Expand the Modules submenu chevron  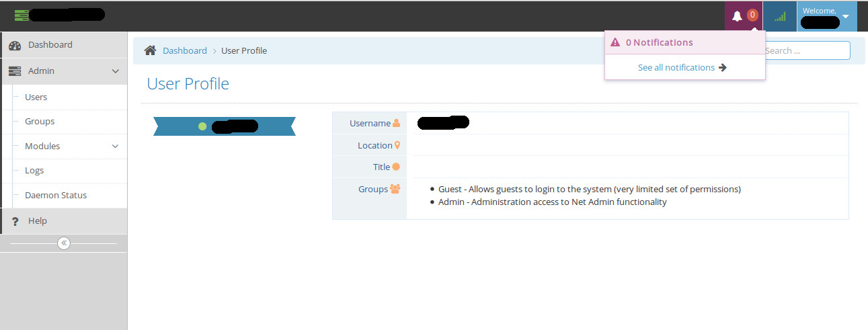115,147
